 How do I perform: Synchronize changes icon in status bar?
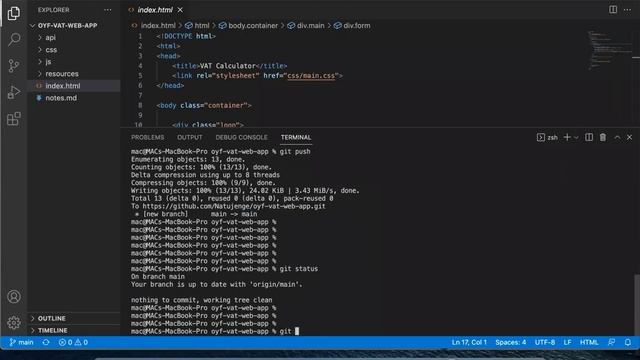click(x=46, y=342)
